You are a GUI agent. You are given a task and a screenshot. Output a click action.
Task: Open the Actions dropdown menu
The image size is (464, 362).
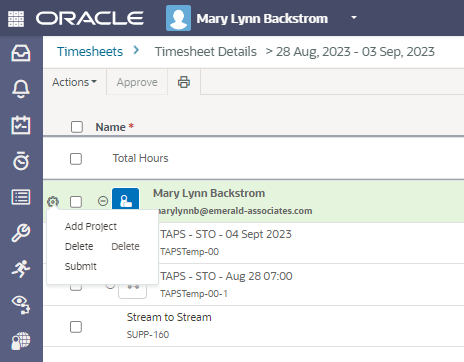[74, 82]
